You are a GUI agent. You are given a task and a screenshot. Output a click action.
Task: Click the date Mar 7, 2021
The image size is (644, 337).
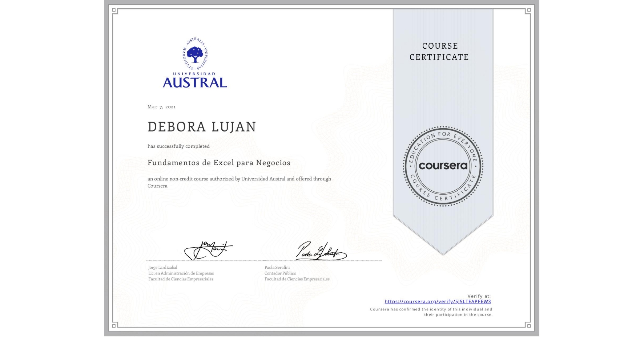coord(161,107)
